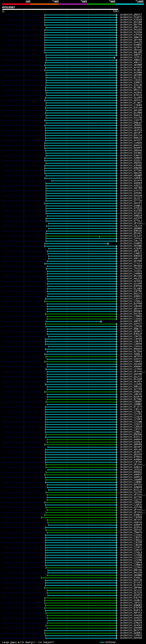The width and height of the screenshot is (146, 644).
Task: Open the UniRef100_O04225 hit
Action: pyautogui.click(x=131, y=42)
